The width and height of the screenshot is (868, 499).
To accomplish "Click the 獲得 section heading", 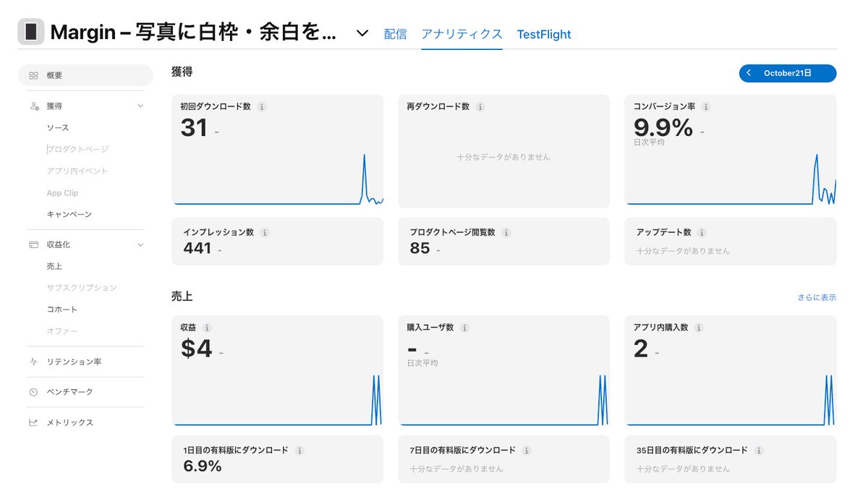I will [182, 72].
